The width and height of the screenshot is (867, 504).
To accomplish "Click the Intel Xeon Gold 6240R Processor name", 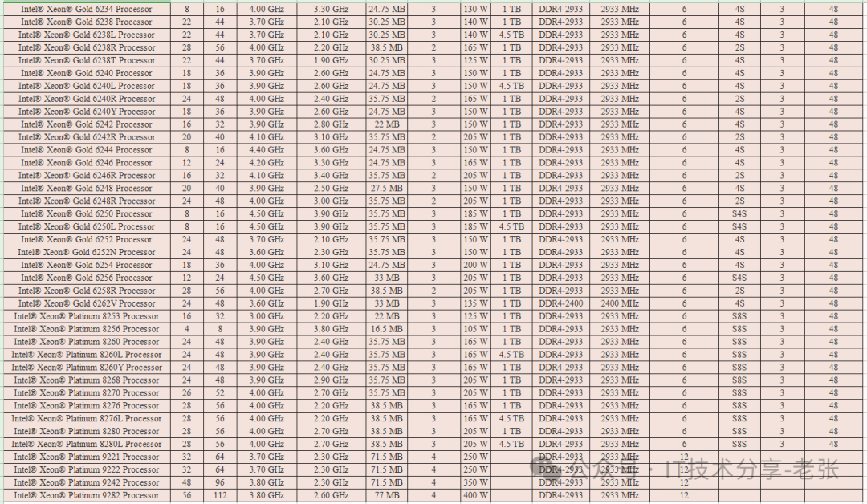I will 86,99.
